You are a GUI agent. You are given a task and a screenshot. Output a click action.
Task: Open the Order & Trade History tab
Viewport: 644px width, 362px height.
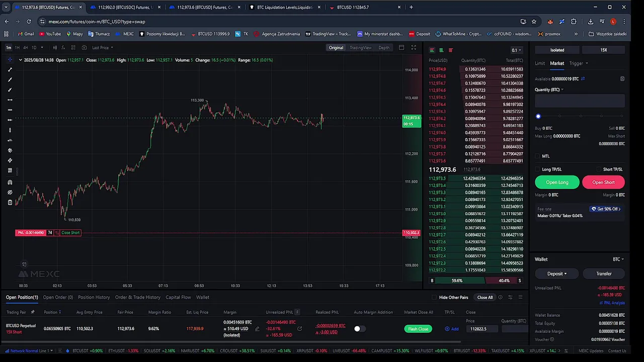(x=137, y=297)
